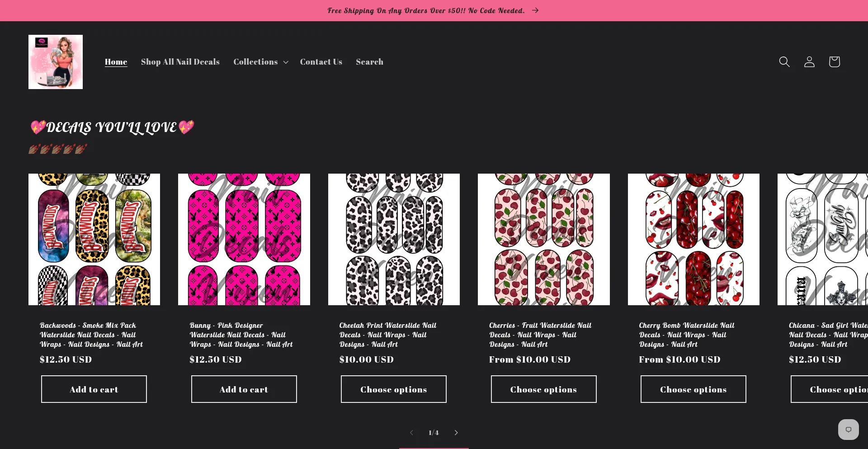Open the account login icon
The image size is (868, 449).
tap(809, 61)
